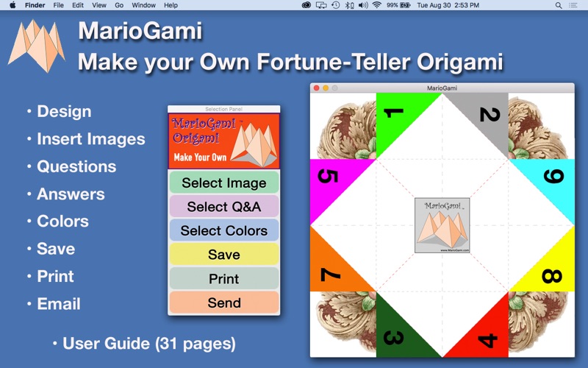This screenshot has height=368, width=588.
Task: Click the top-left floral corner image
Action: 345,127
